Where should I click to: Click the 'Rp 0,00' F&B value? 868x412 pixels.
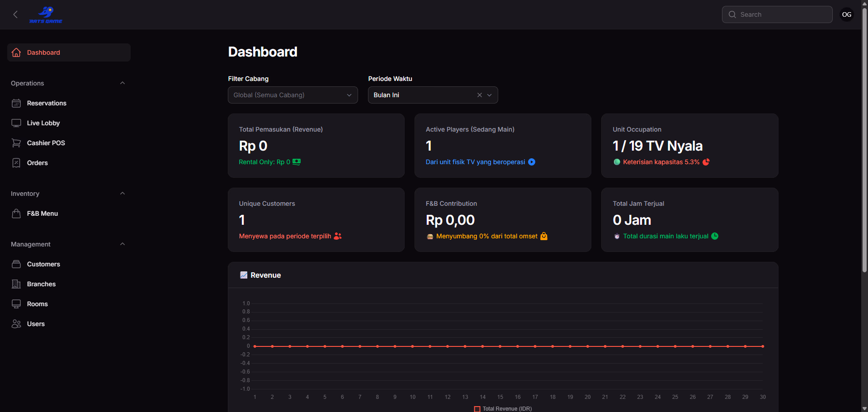pyautogui.click(x=450, y=220)
